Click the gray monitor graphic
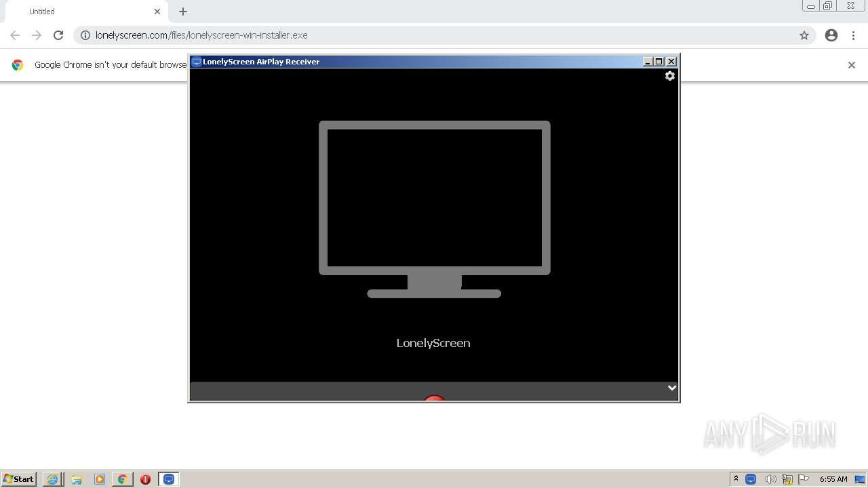The height and width of the screenshot is (488, 868). (434, 209)
